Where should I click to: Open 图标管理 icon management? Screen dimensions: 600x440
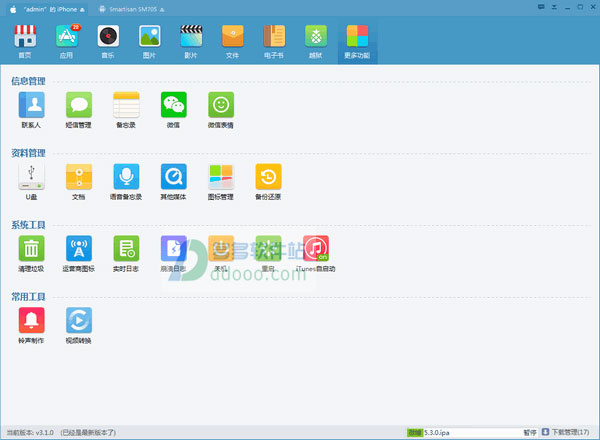click(x=221, y=182)
